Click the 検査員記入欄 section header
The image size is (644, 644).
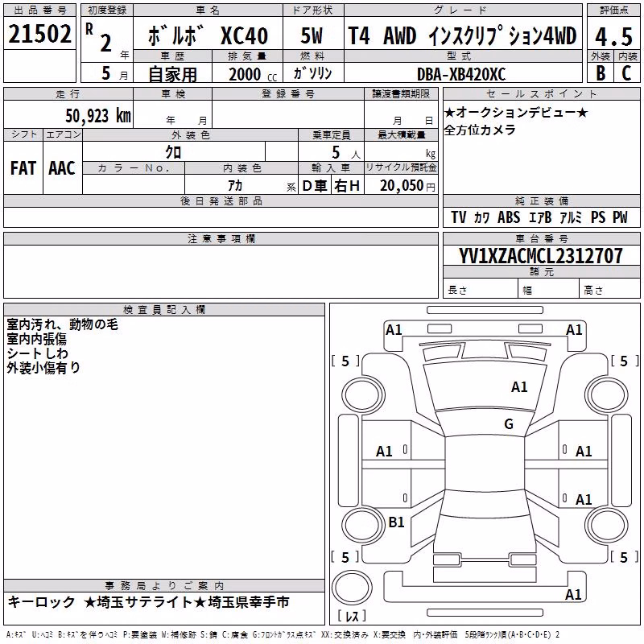click(x=164, y=310)
